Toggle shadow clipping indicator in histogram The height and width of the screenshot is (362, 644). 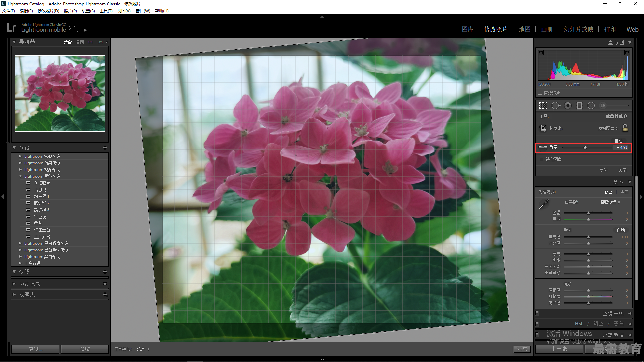tap(541, 53)
